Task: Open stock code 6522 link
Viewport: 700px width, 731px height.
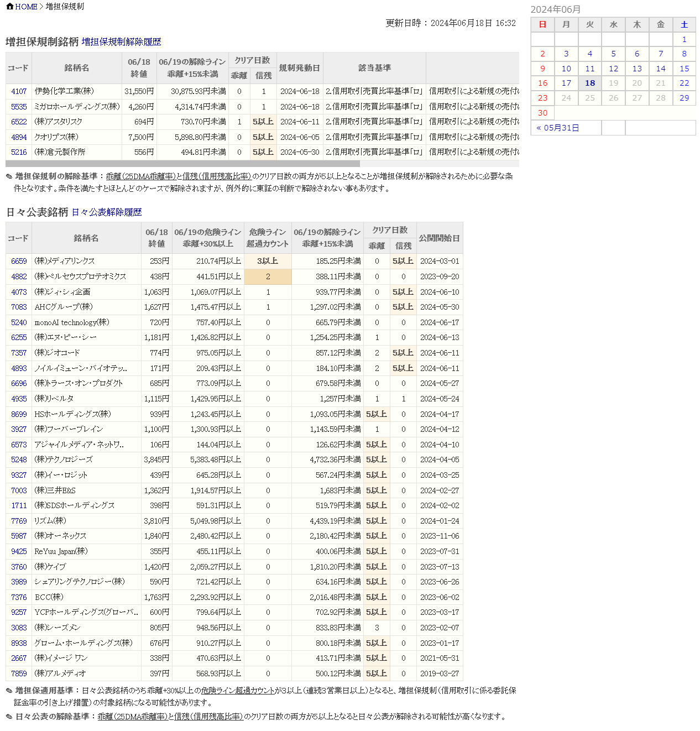Action: pos(19,122)
